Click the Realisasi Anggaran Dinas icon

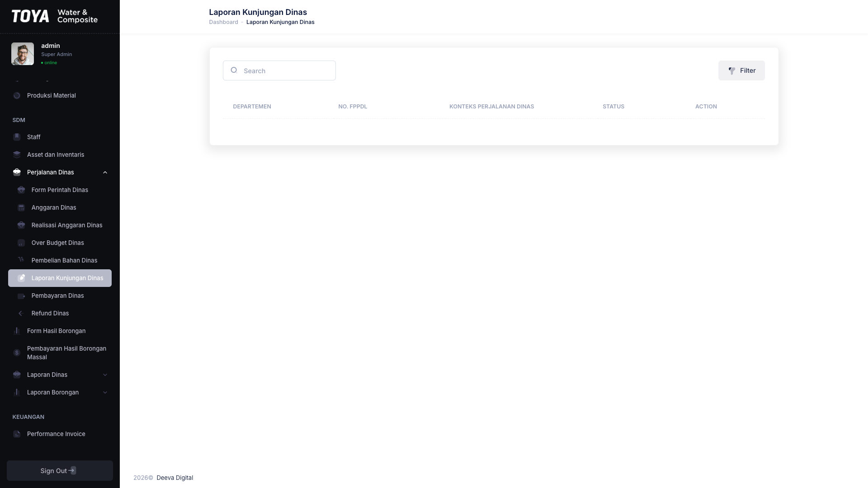[x=21, y=225]
